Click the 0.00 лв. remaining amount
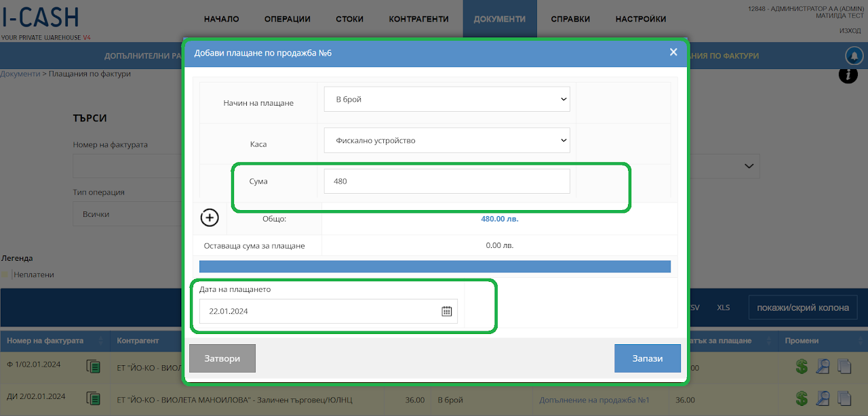This screenshot has height=416, width=868. [500, 245]
